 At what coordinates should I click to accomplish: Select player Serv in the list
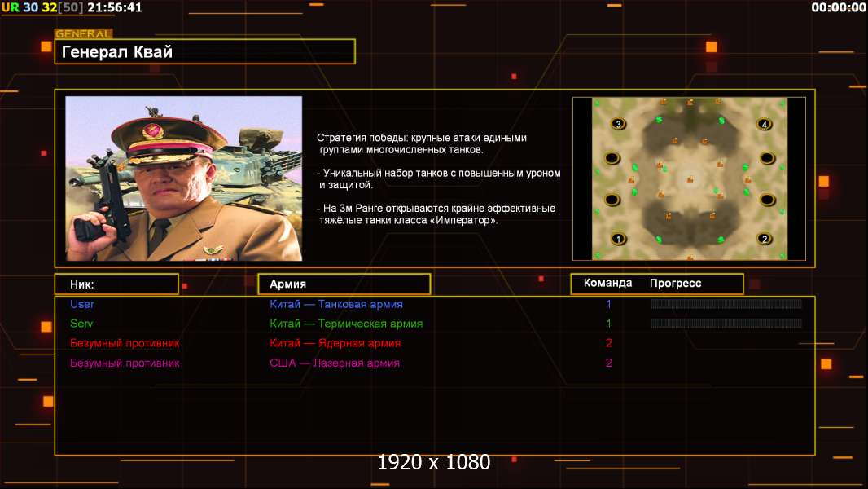81,324
